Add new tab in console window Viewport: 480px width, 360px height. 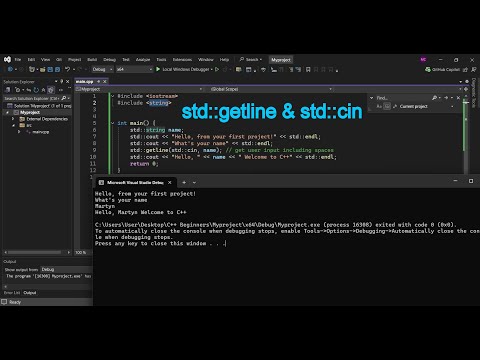[184, 182]
